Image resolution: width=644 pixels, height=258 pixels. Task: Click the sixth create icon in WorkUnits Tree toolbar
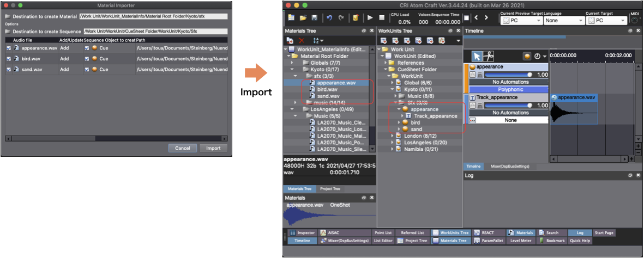tap(442, 40)
